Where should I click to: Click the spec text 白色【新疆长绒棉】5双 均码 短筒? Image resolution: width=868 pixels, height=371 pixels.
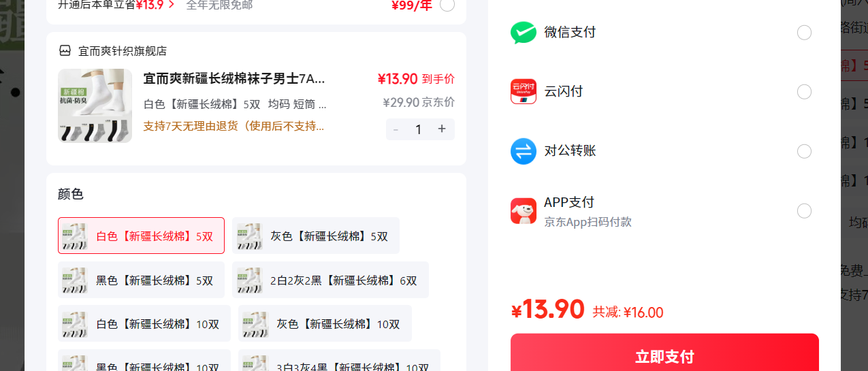point(235,104)
